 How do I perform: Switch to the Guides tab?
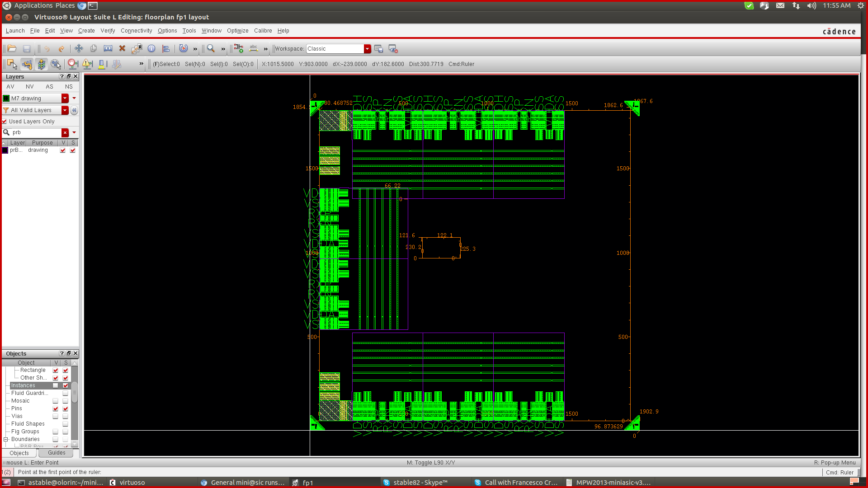57,453
